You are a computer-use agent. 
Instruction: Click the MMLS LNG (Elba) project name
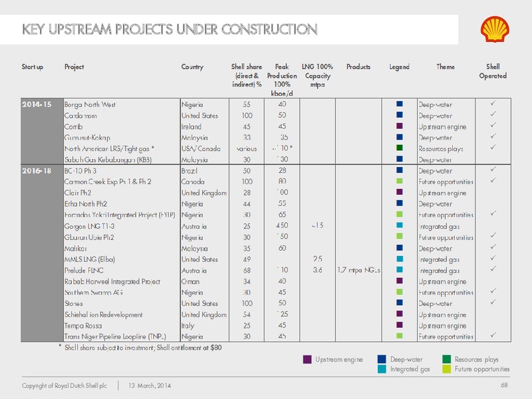point(90,259)
